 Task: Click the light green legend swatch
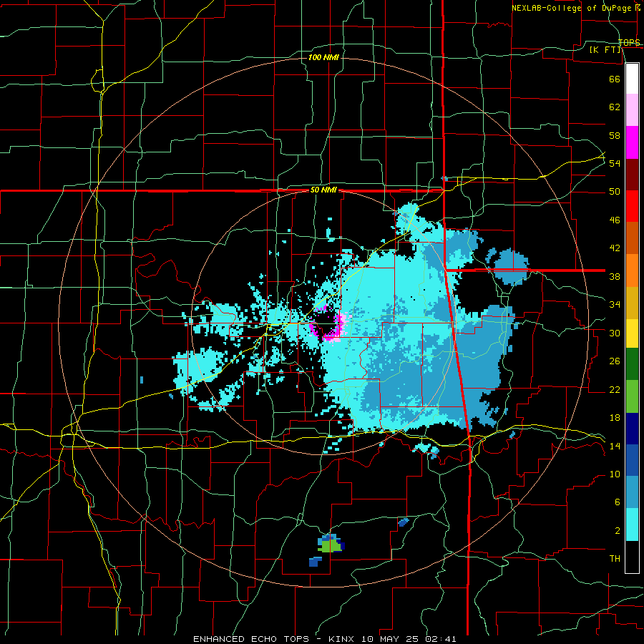point(632,396)
